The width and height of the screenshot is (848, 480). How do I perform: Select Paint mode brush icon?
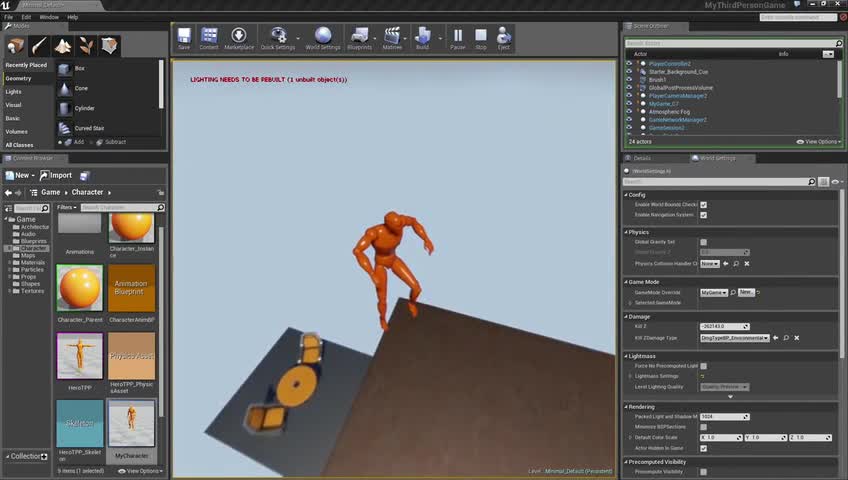coord(39,46)
